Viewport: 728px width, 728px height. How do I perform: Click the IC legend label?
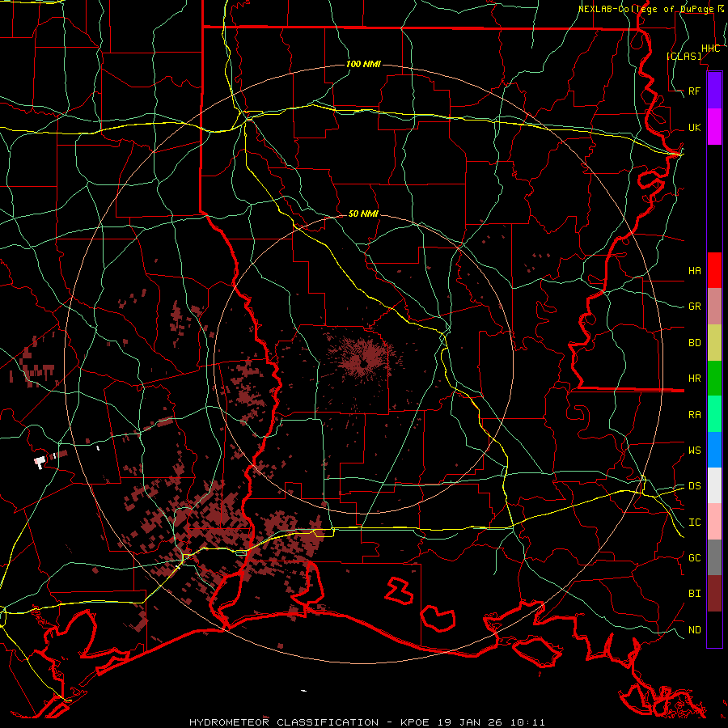694,523
